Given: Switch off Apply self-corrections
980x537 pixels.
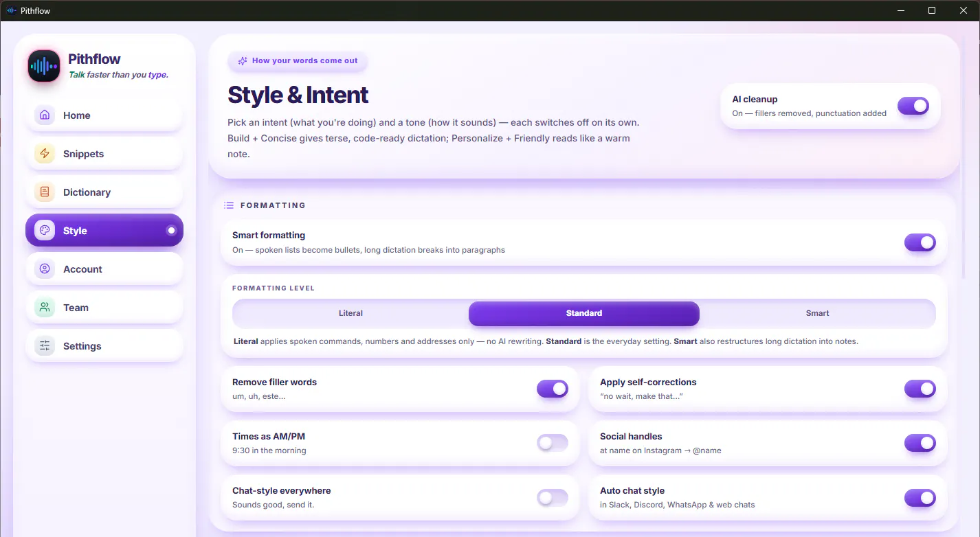Looking at the screenshot, I should tap(920, 389).
